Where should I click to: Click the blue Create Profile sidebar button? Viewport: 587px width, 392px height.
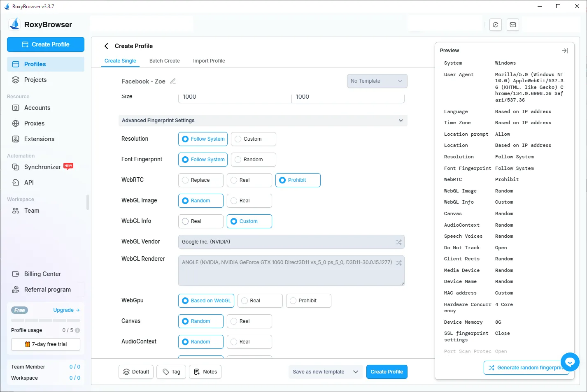46,44
